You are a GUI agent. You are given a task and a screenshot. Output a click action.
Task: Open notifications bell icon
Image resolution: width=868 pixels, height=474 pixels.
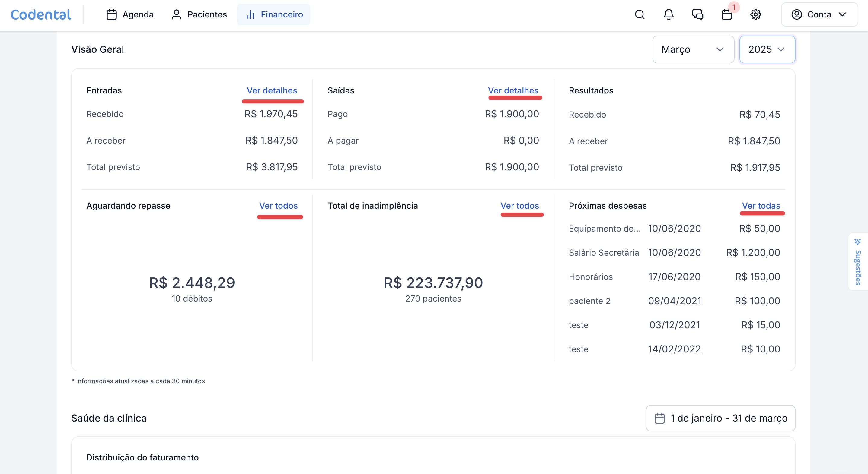coord(669,14)
